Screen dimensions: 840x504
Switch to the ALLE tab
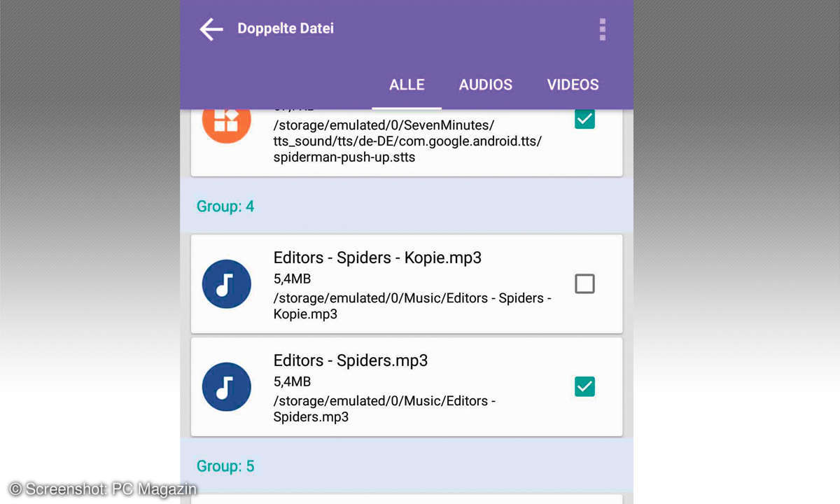click(x=407, y=85)
